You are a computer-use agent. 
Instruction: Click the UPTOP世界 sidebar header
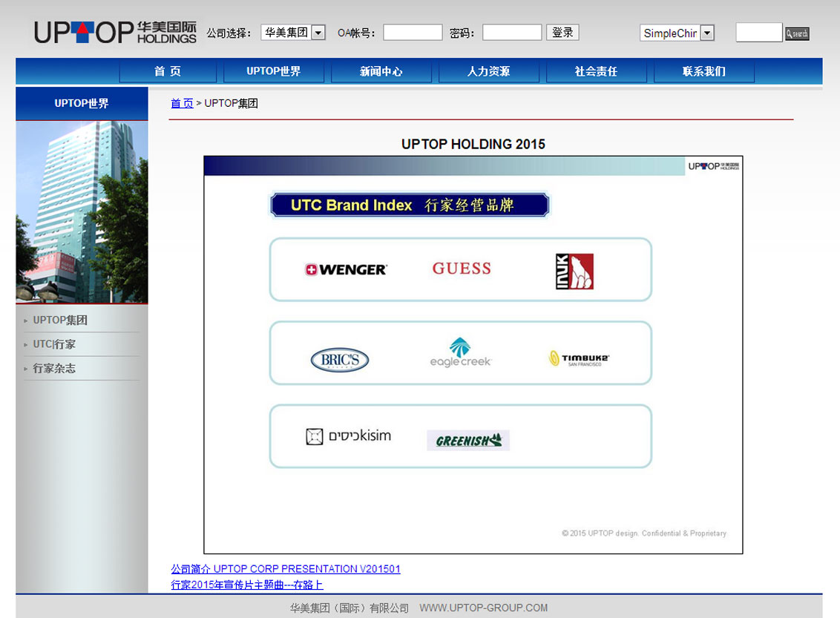pyautogui.click(x=82, y=103)
